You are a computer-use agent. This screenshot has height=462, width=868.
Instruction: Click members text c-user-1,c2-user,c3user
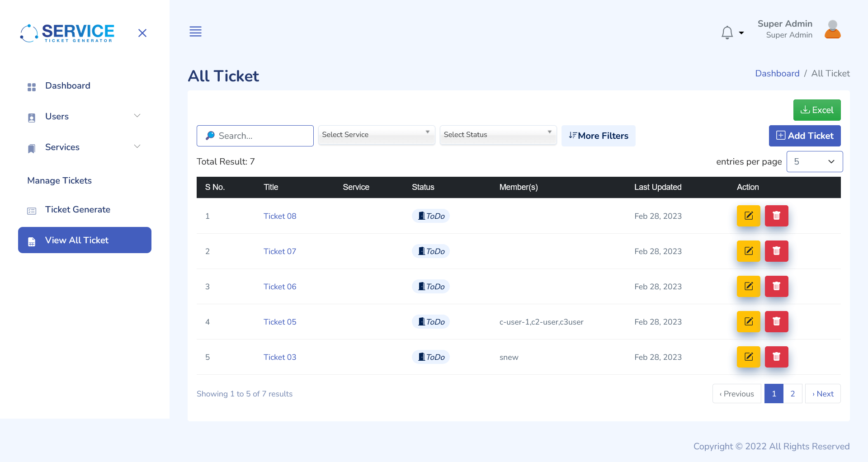[x=541, y=322]
